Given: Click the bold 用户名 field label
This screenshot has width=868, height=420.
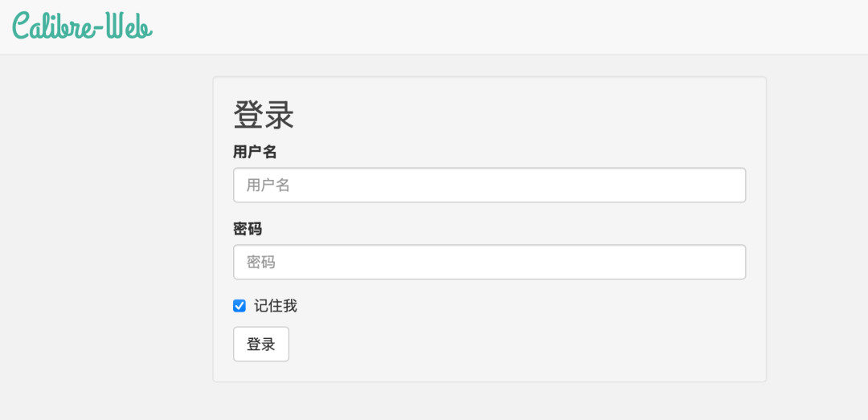Looking at the screenshot, I should click(255, 152).
